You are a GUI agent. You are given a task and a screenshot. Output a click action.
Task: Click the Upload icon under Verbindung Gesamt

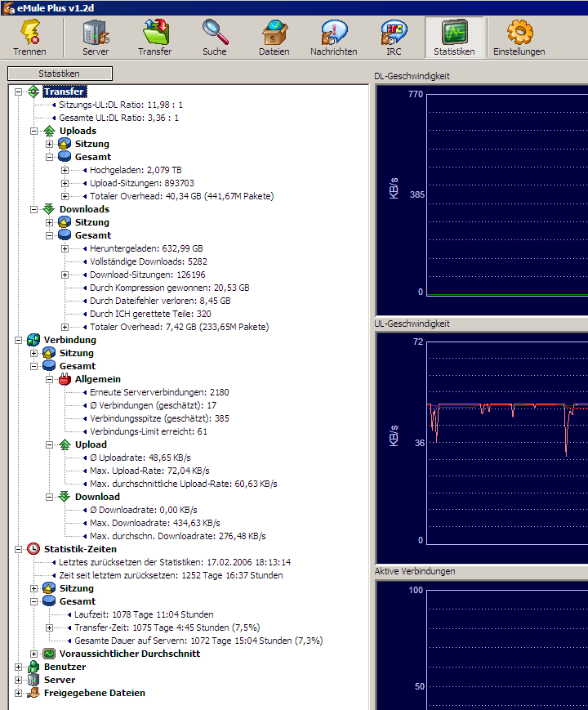(x=65, y=444)
